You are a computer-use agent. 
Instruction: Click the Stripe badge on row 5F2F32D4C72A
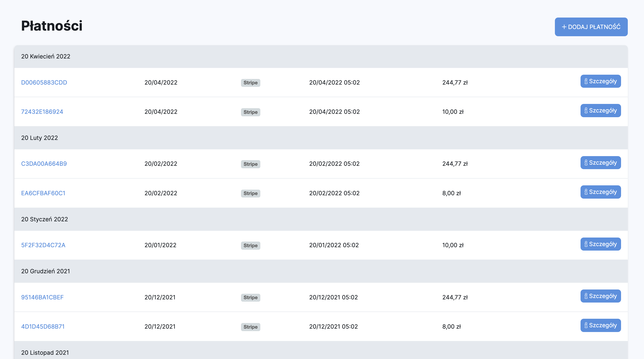coord(250,245)
